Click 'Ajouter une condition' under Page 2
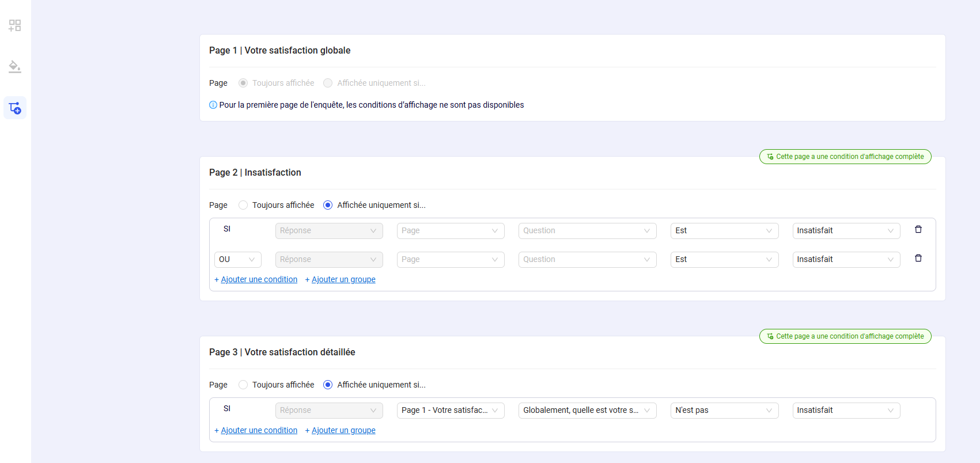 259,279
